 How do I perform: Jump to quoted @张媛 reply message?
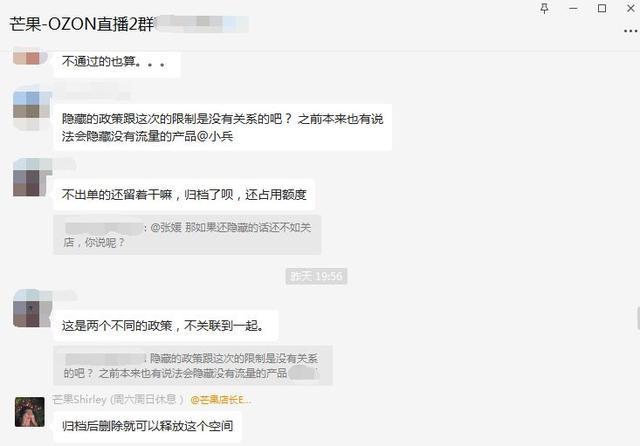point(187,235)
